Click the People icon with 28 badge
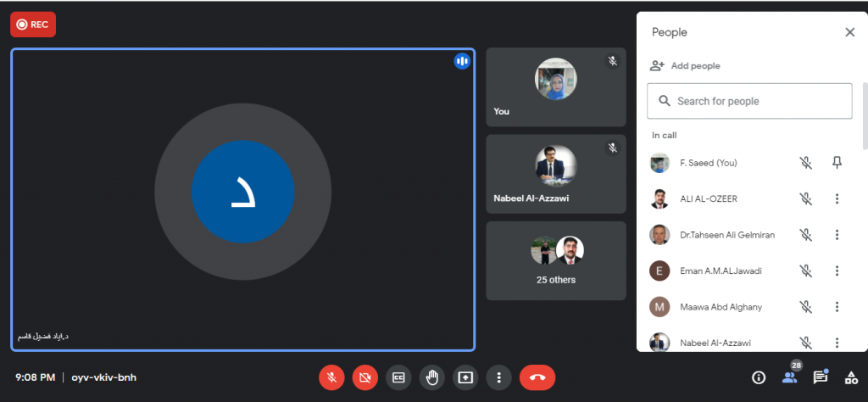This screenshot has width=868, height=402. tap(790, 377)
